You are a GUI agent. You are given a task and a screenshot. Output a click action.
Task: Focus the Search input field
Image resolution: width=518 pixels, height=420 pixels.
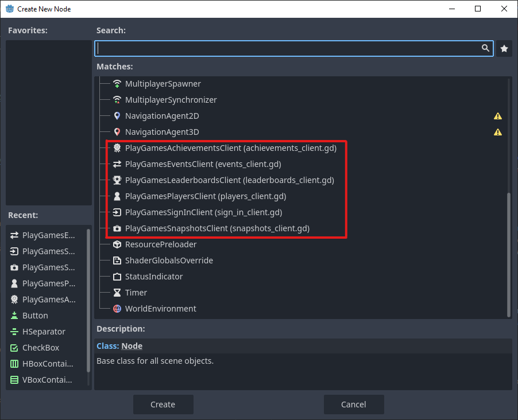[x=294, y=49]
